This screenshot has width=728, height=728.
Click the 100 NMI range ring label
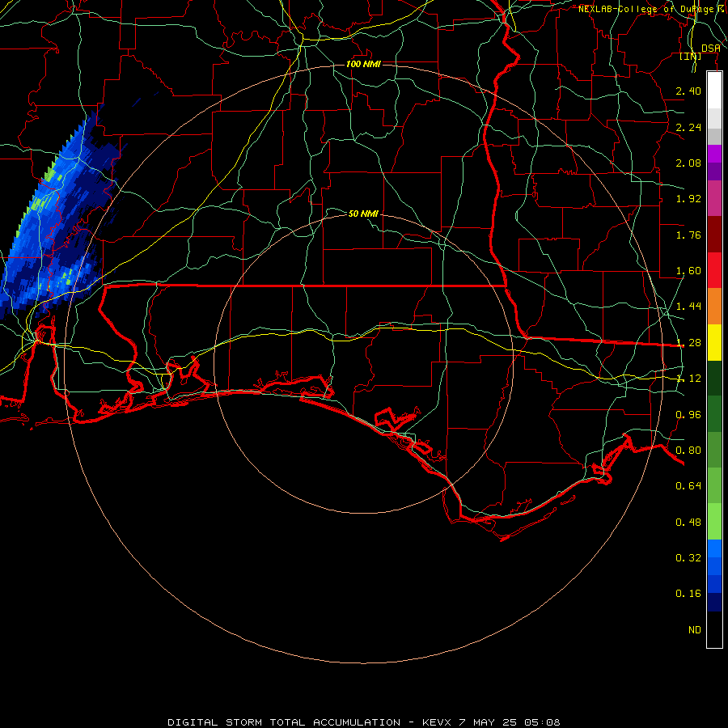click(x=363, y=64)
